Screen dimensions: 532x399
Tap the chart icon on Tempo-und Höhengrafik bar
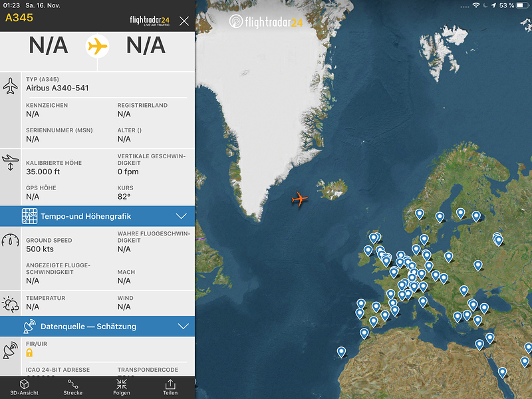coord(29,216)
